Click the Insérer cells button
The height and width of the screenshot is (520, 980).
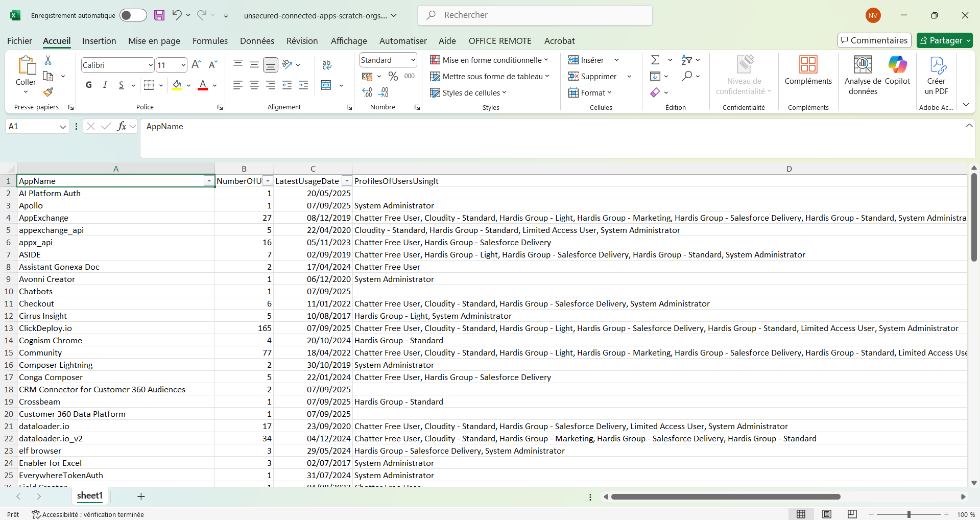(x=586, y=60)
